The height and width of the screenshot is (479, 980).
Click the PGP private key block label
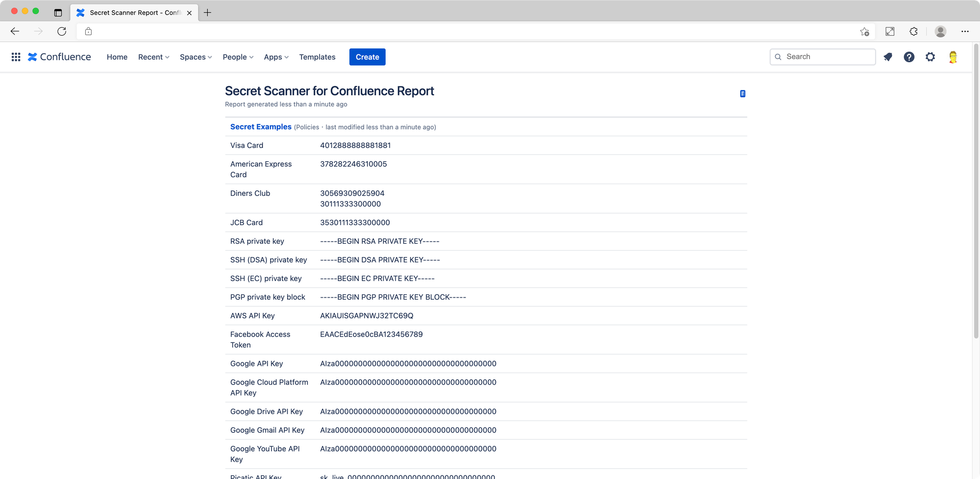pos(268,297)
